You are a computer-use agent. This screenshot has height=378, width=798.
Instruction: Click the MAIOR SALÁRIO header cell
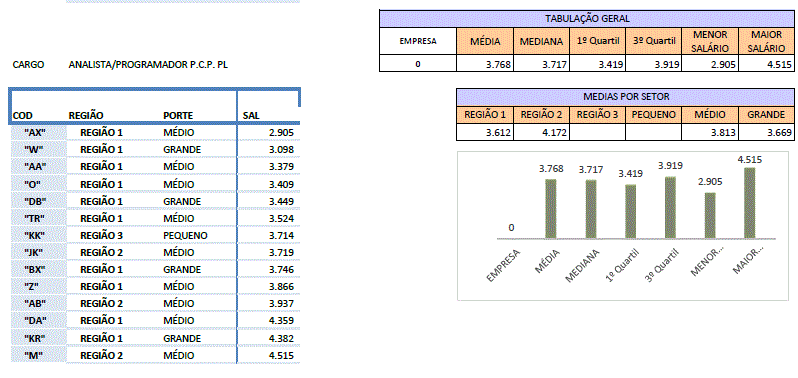(x=767, y=42)
